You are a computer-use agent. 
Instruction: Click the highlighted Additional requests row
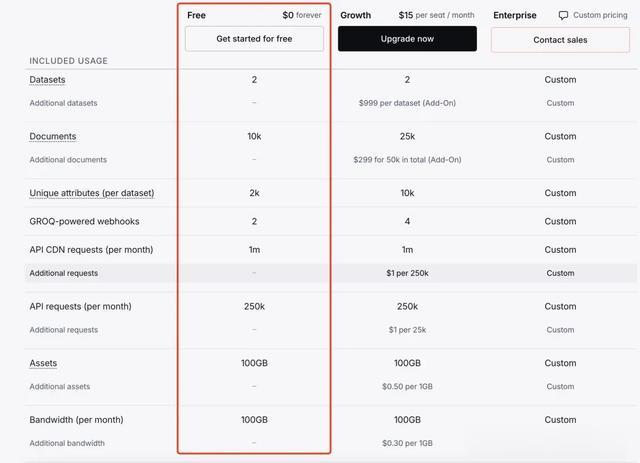[x=331, y=273]
